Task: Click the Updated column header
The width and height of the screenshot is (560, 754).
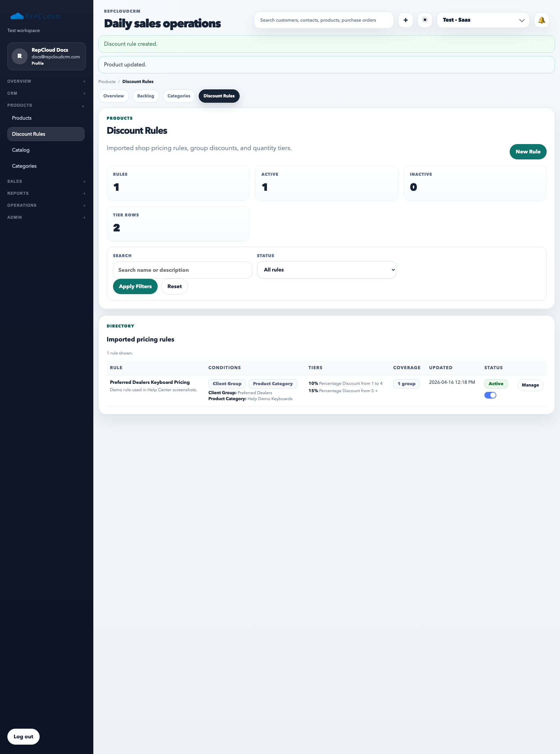Action: pyautogui.click(x=441, y=368)
